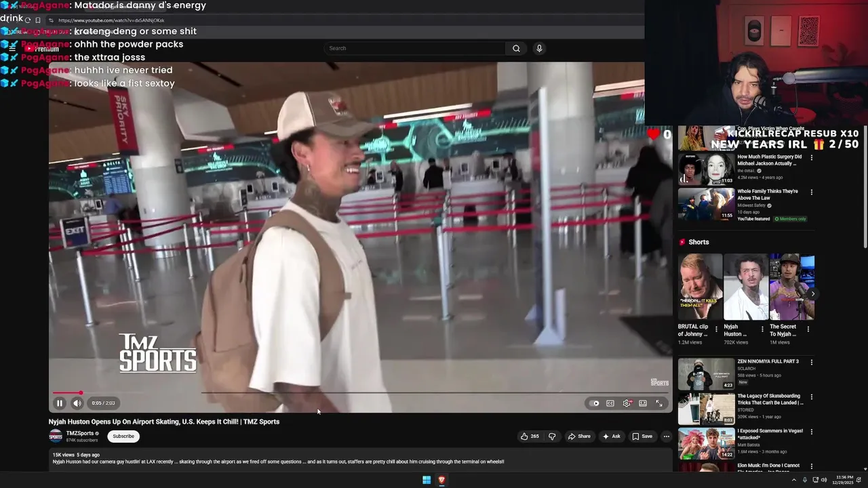Open the player settings gear
This screenshot has height=488, width=868.
coord(627,403)
